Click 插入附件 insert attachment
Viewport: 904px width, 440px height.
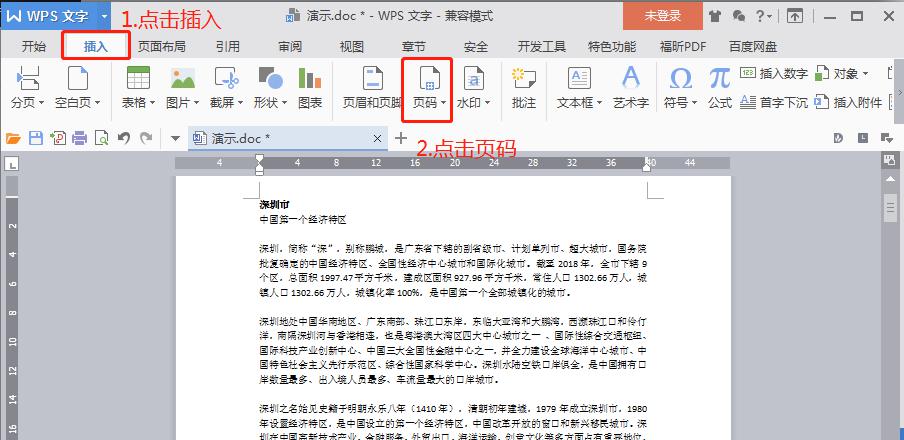(848, 103)
